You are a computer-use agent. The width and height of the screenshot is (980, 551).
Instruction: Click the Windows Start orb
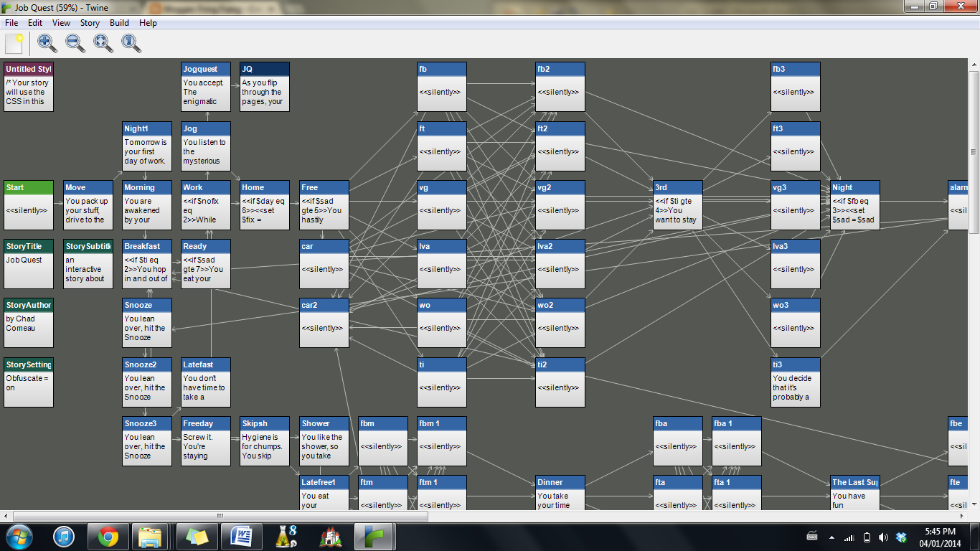(x=19, y=536)
